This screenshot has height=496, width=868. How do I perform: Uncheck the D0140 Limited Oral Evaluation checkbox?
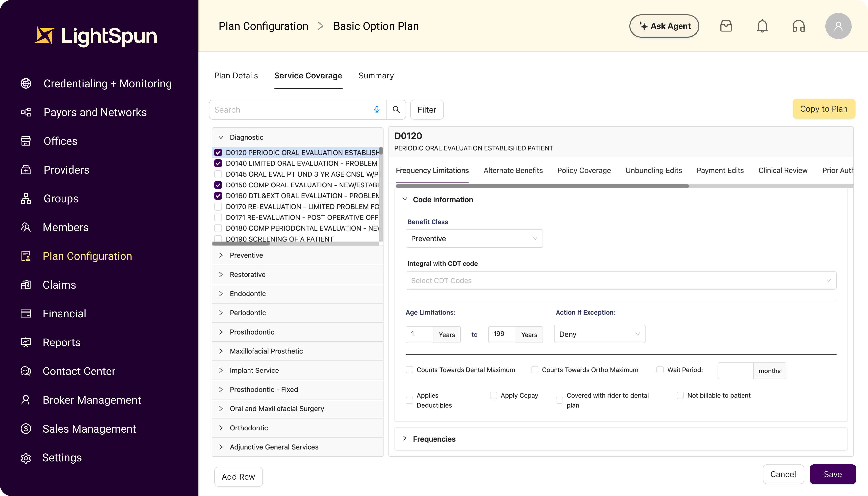click(x=218, y=163)
